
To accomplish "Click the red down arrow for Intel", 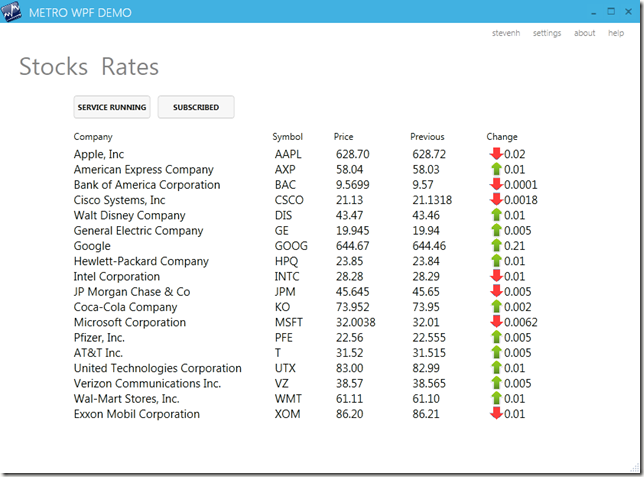I will (496, 276).
